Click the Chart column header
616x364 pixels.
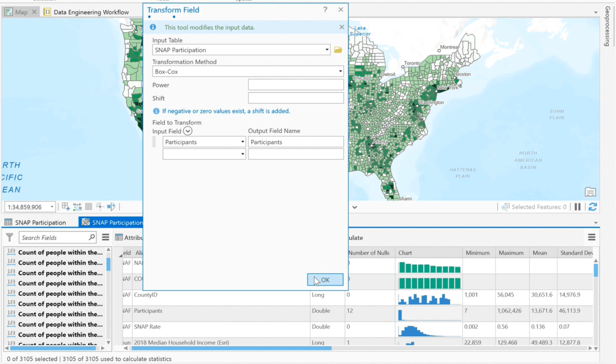(405, 253)
